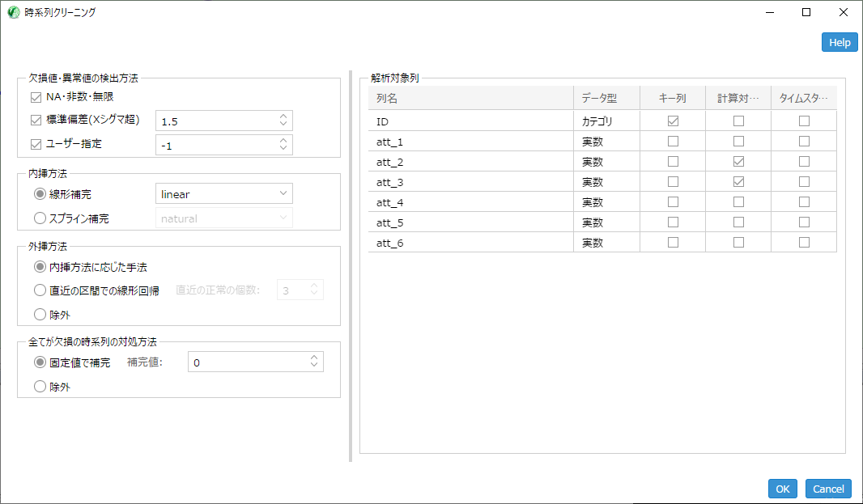Sort by 列名 column header

tap(470, 98)
